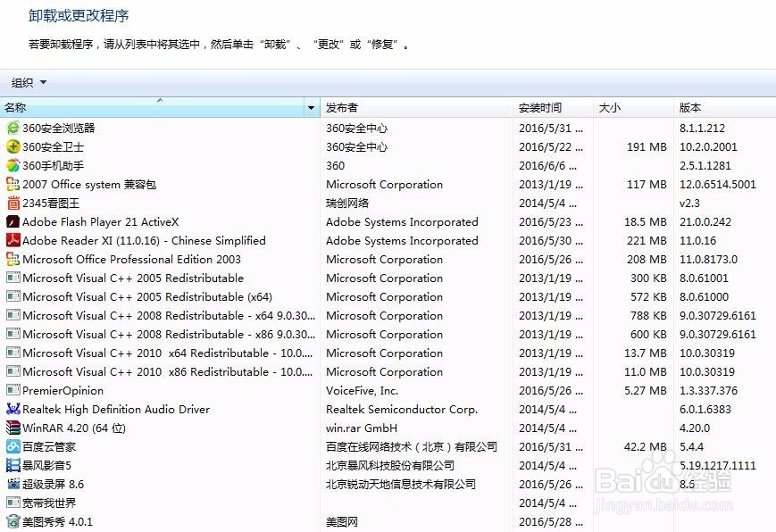Viewport: 776px width, 532px height.
Task: Sort by the 发布者 column header
Action: 417,107
